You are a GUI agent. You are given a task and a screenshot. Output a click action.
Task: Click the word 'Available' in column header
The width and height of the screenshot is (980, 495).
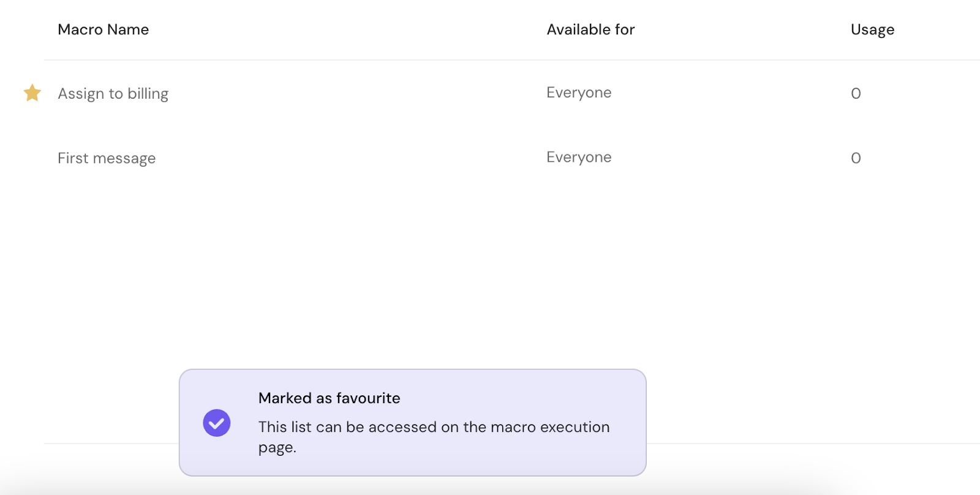pyautogui.click(x=578, y=29)
